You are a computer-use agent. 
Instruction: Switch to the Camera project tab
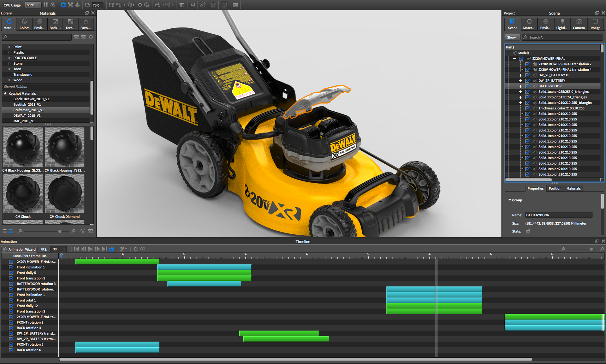coord(579,24)
